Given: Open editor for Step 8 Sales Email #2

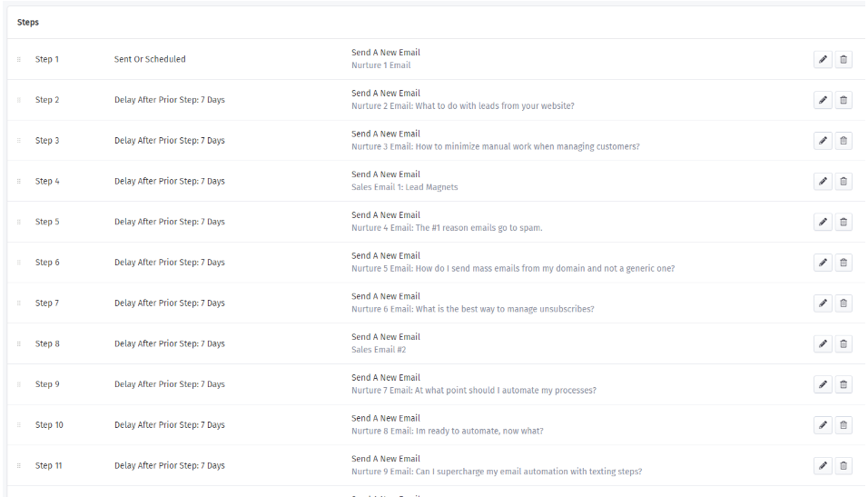Looking at the screenshot, I should pos(823,343).
